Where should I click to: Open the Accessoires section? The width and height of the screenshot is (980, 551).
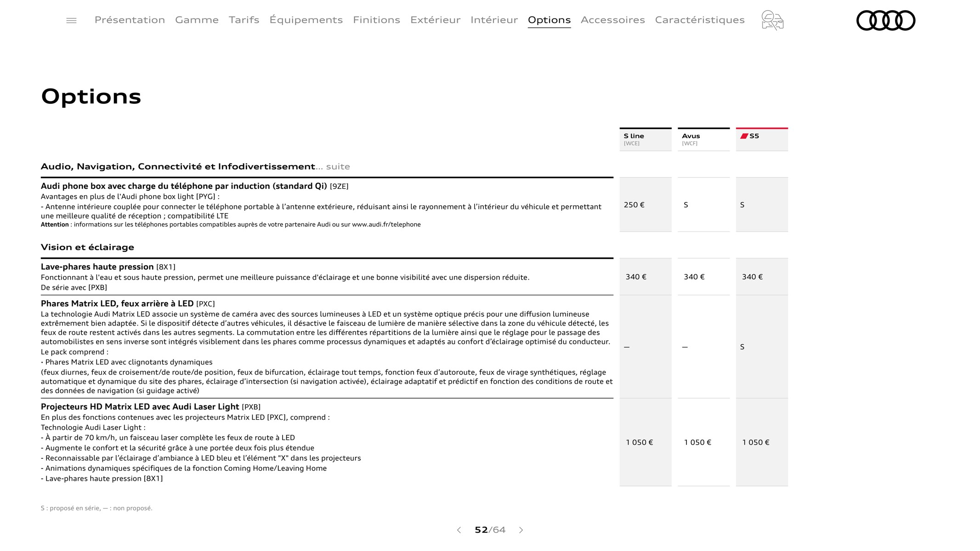tap(612, 20)
